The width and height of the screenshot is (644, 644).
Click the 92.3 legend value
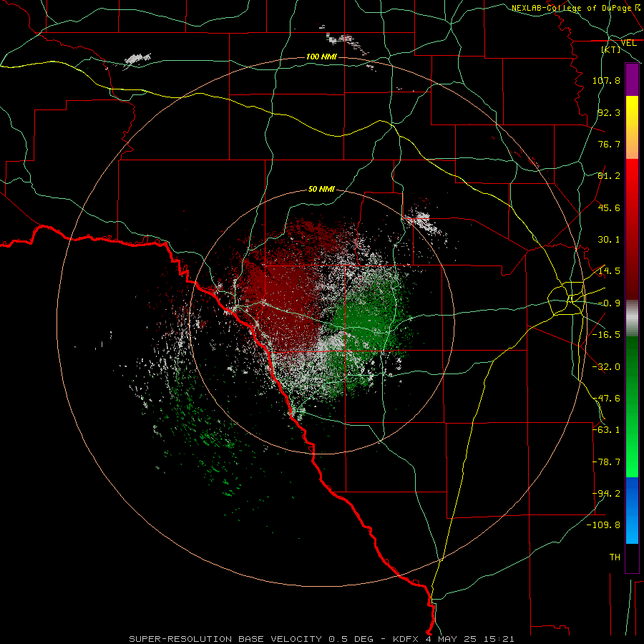609,112
